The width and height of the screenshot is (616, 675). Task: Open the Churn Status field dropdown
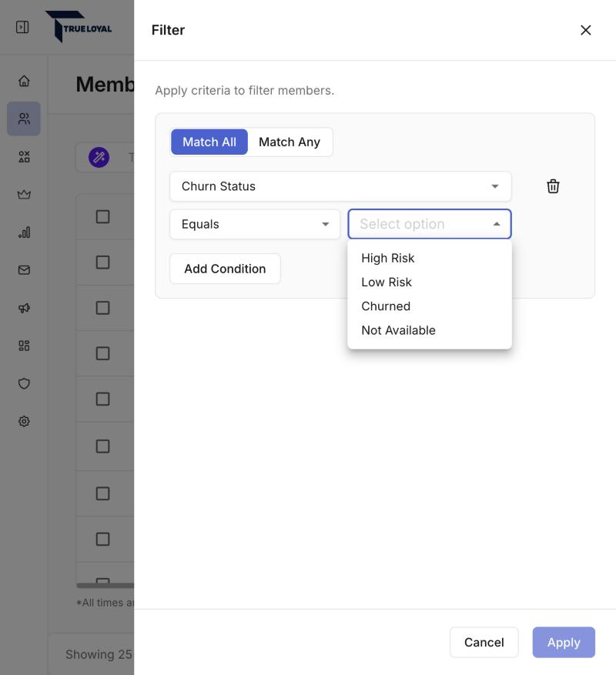tap(341, 186)
